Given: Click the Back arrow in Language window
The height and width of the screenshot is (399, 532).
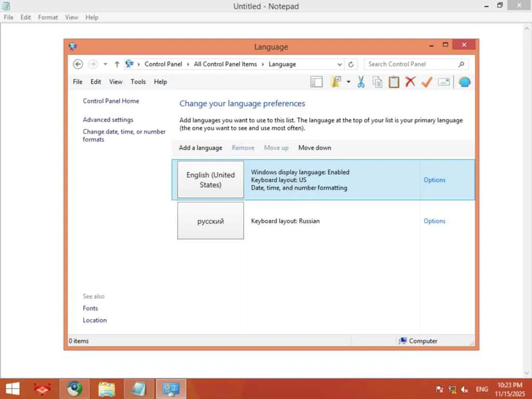Looking at the screenshot, I should [78, 64].
